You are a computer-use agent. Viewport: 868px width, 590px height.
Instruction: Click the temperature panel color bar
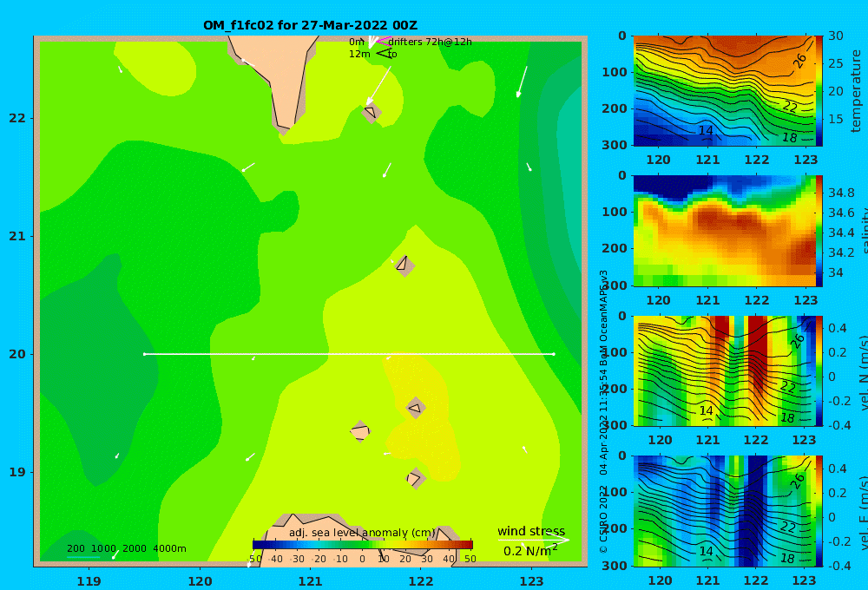[819, 91]
